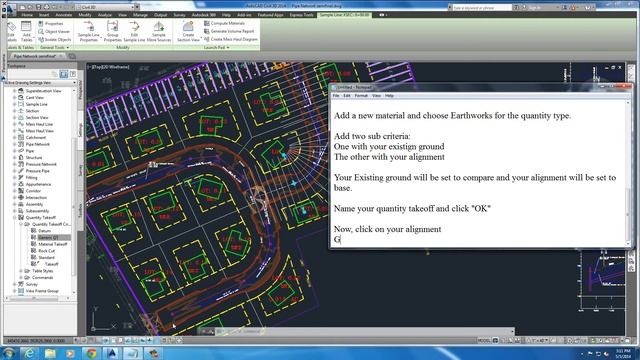Click the Properties ribbon button
Screen dimensions: 640x360
tap(51, 24)
